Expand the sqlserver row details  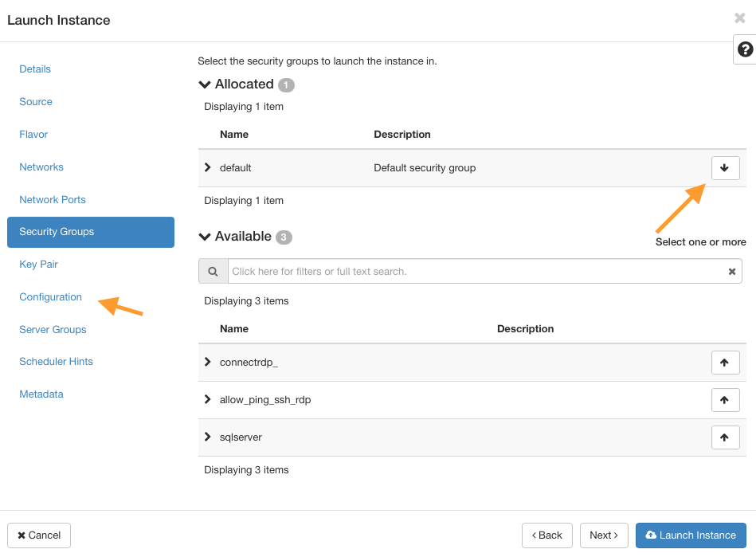(x=208, y=437)
